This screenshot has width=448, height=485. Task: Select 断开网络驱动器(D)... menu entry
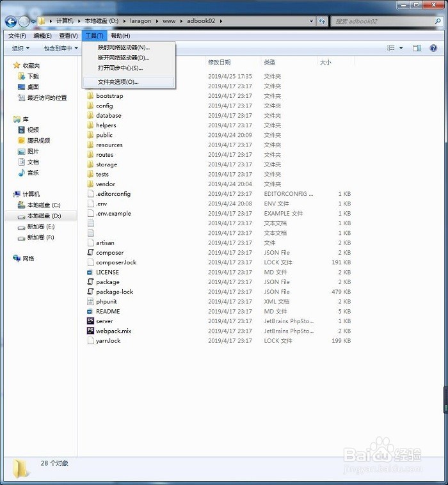(129, 58)
